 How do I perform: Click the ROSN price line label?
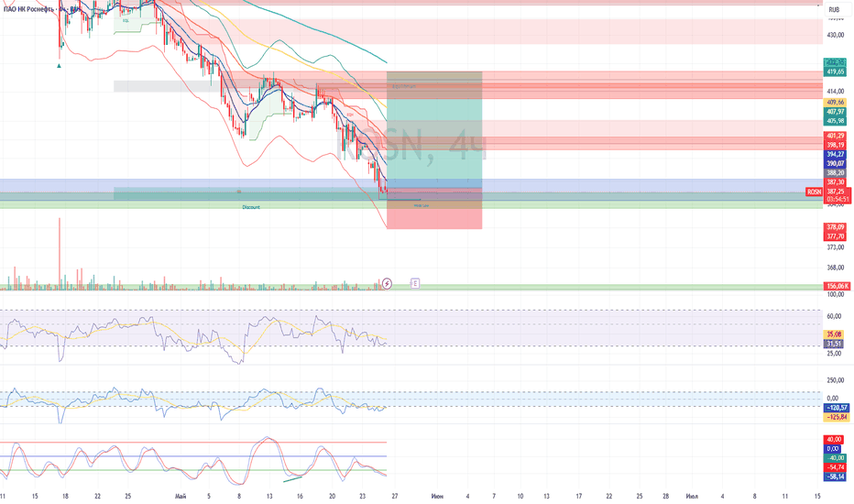815,192
